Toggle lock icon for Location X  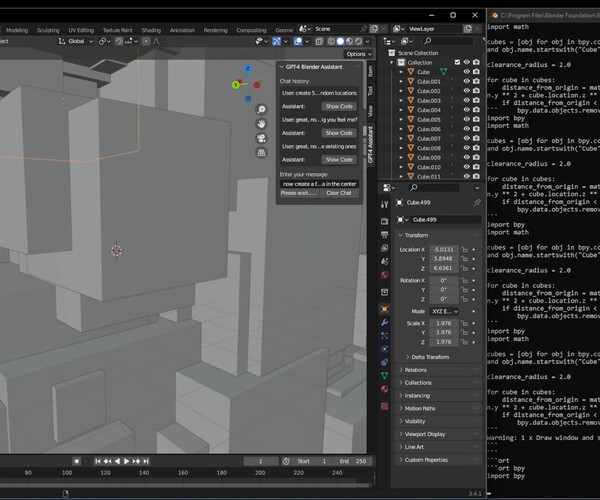(464, 249)
